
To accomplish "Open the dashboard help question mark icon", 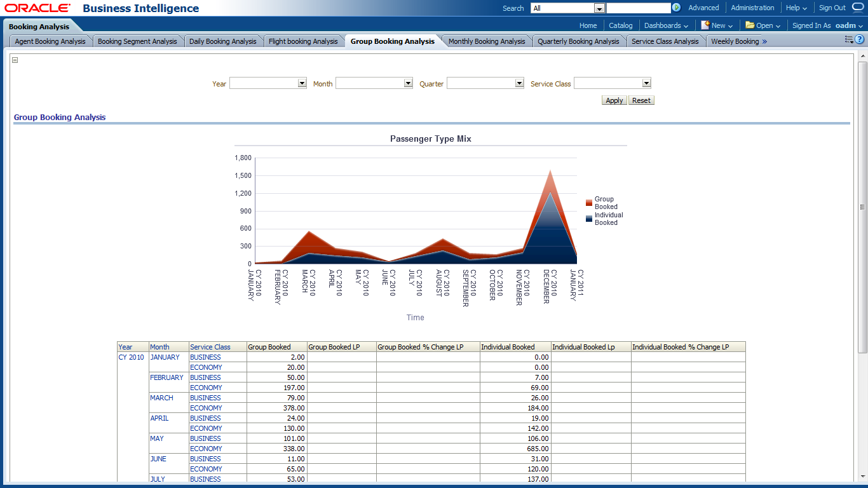I will (x=859, y=39).
